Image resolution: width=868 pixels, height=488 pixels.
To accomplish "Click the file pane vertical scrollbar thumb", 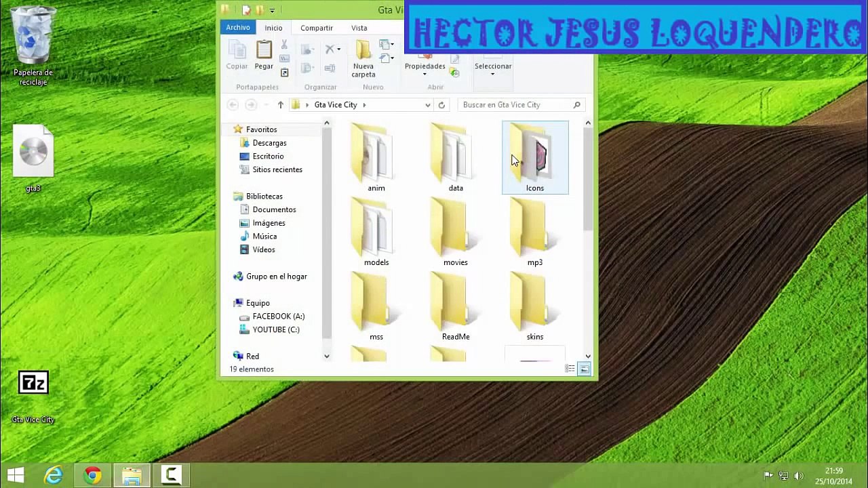I will coord(588,179).
